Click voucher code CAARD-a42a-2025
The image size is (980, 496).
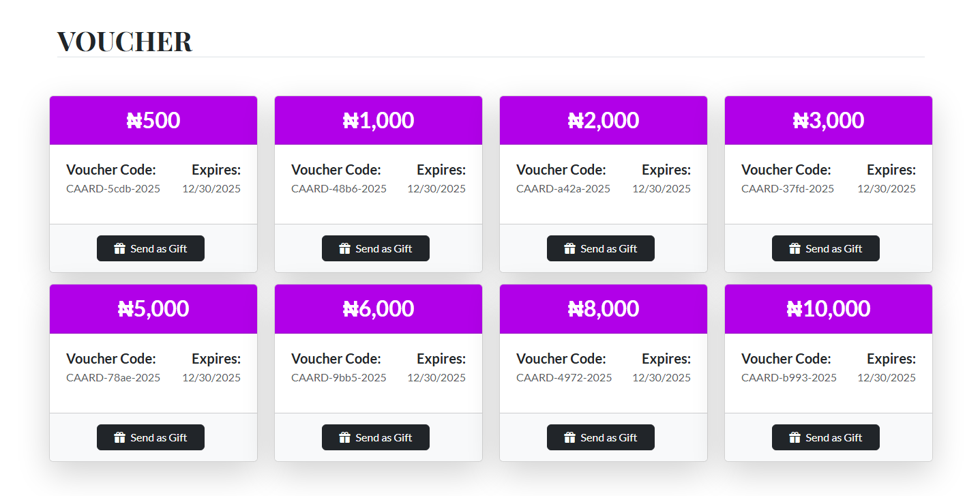pyautogui.click(x=563, y=189)
